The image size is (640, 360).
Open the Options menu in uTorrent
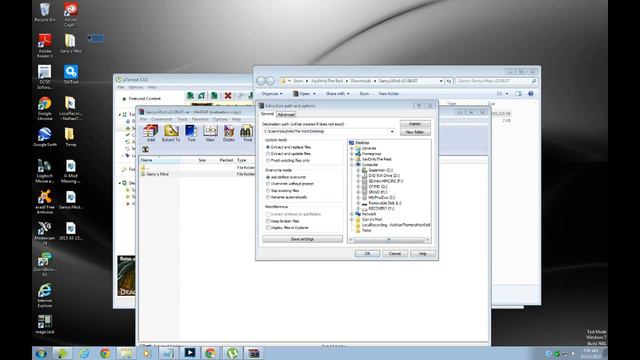[136, 87]
